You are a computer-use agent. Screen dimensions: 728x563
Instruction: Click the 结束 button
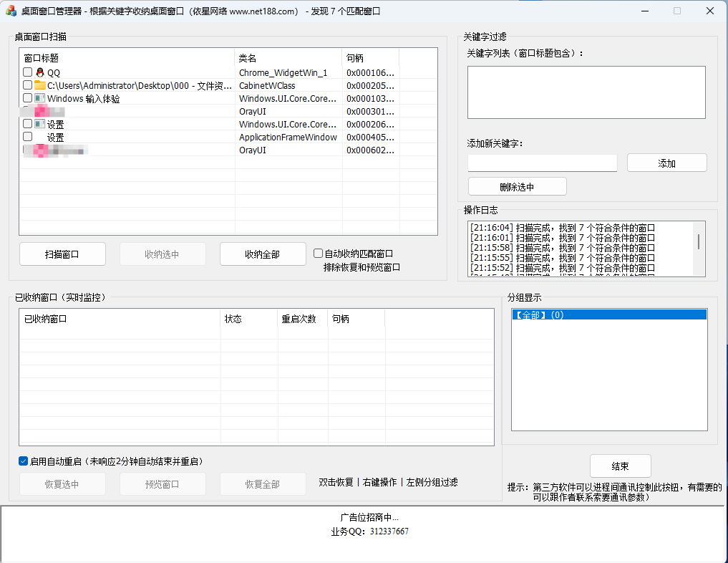(x=620, y=466)
